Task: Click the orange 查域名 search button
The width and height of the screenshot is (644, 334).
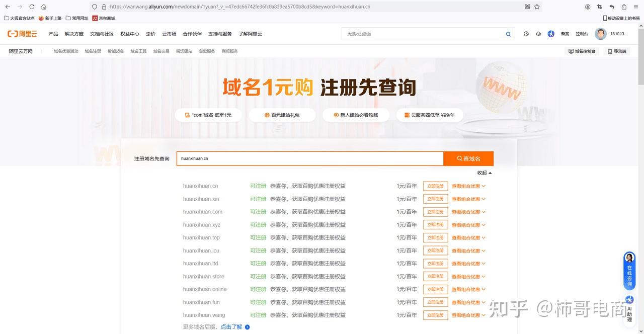Action: tap(468, 158)
